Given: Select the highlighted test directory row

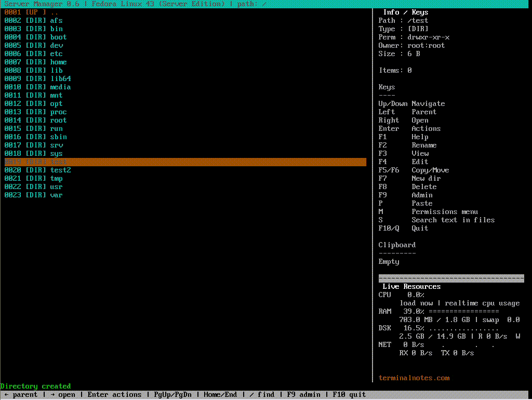Looking at the screenshot, I should 185,162.
